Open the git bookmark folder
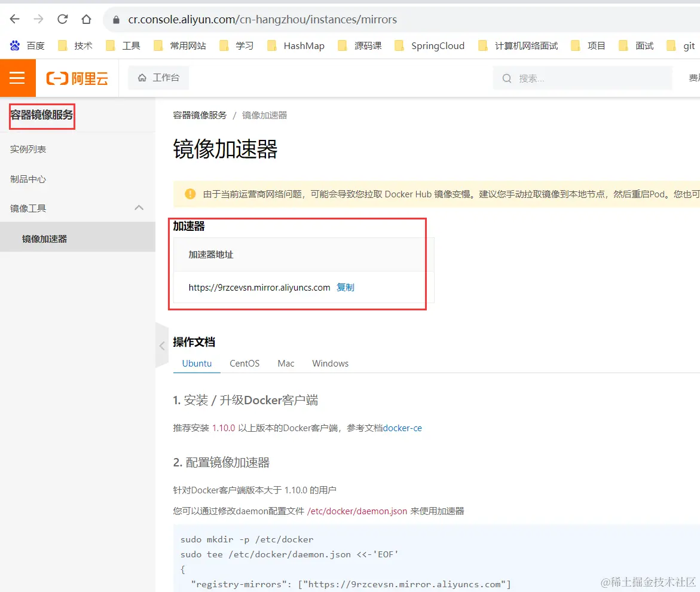 tap(681, 45)
